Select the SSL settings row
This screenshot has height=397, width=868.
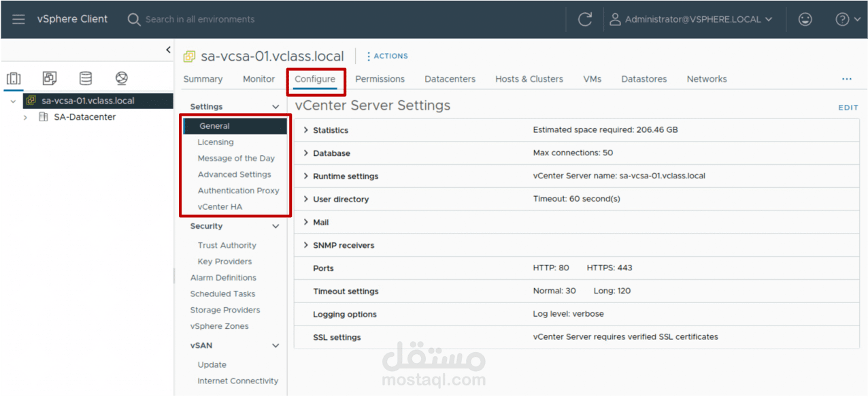(577, 337)
